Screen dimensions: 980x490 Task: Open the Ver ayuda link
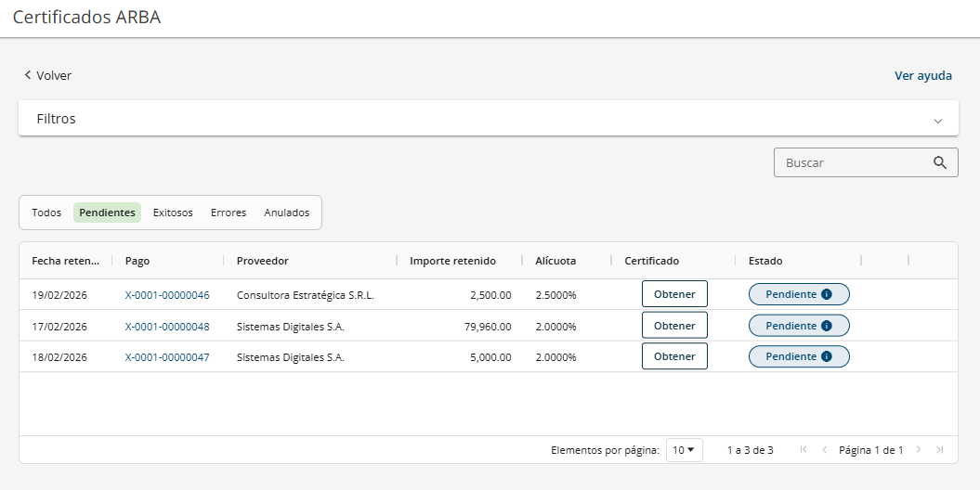point(923,75)
